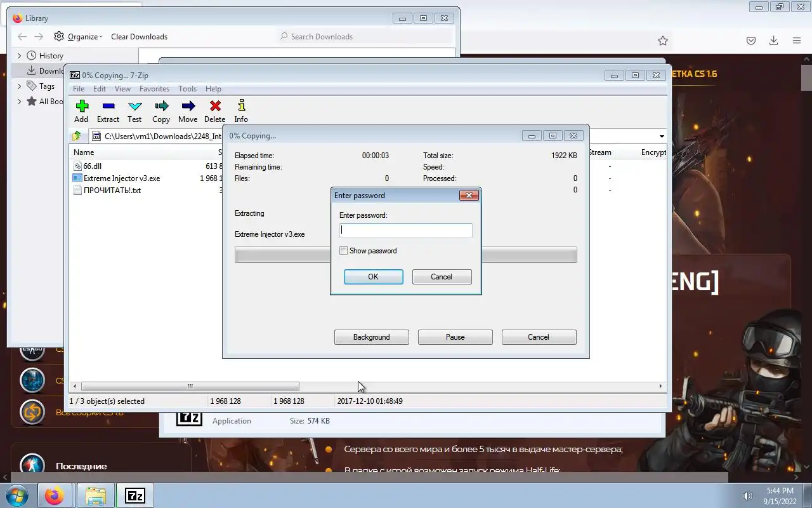Screen dimensions: 812x508
Task: Open the Pocket icon in Firefox toolbar
Action: [x=751, y=41]
